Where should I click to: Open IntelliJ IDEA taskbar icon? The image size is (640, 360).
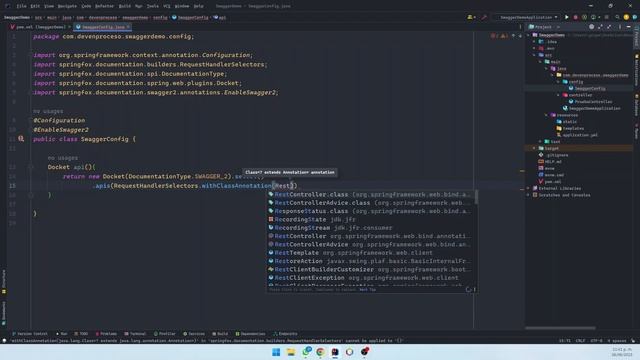(x=335, y=352)
